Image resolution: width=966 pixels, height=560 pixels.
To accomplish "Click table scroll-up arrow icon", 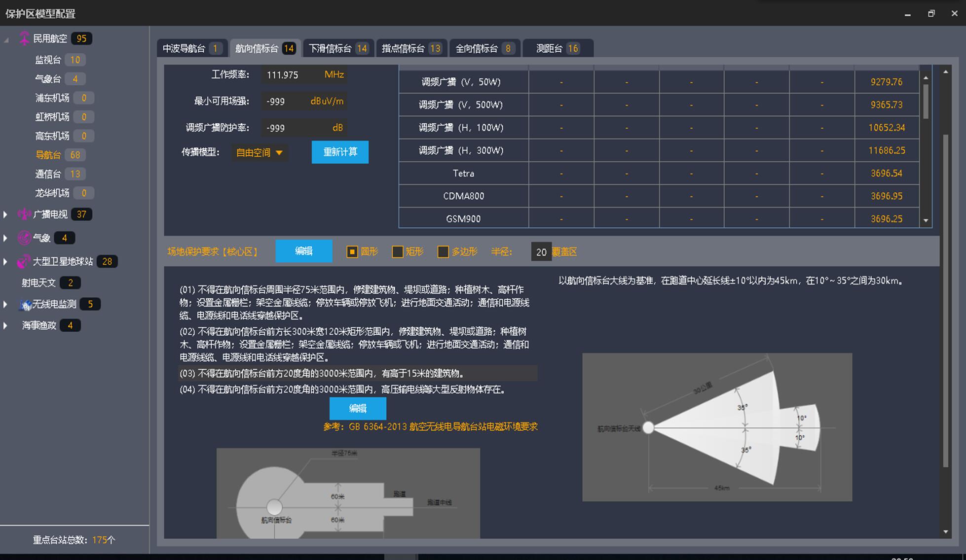I will click(x=926, y=78).
